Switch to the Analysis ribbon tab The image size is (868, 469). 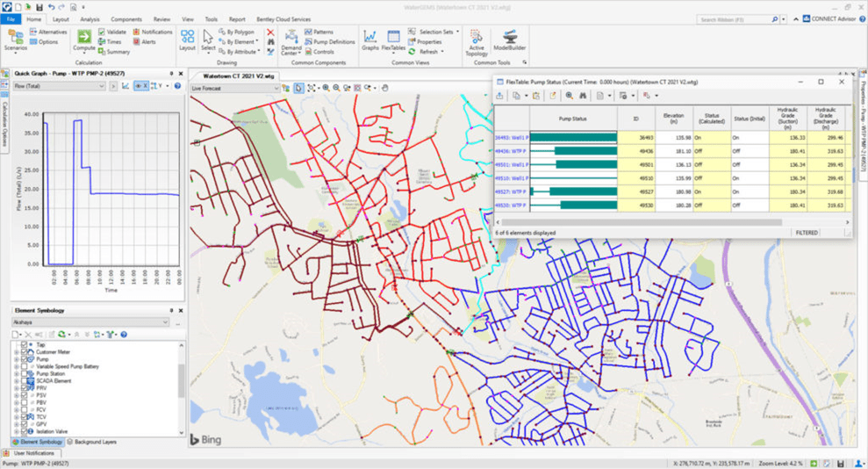pos(90,19)
